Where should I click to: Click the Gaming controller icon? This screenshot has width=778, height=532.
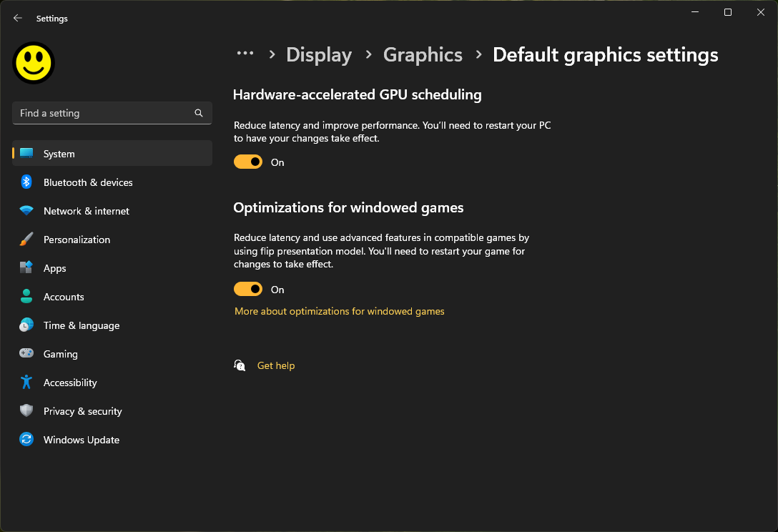point(26,354)
